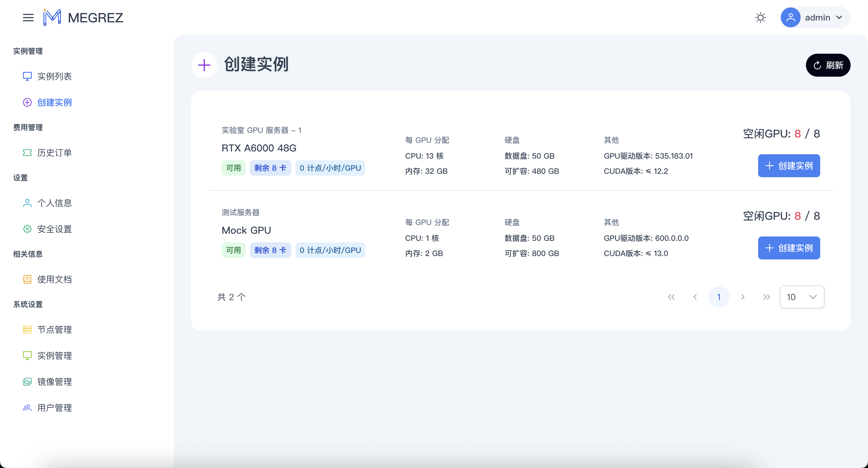This screenshot has width=868, height=468.
Task: Open the page size dropdown showing 10
Action: pyautogui.click(x=802, y=297)
